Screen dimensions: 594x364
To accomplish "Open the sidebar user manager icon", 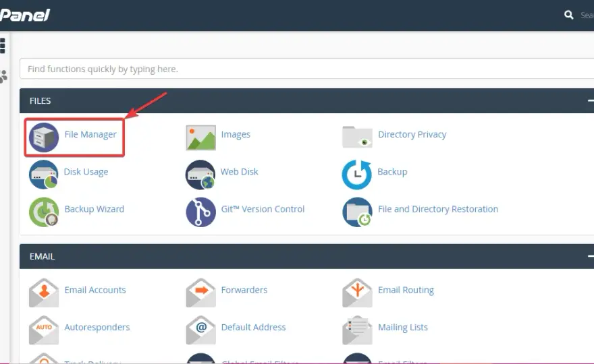I will (3, 76).
